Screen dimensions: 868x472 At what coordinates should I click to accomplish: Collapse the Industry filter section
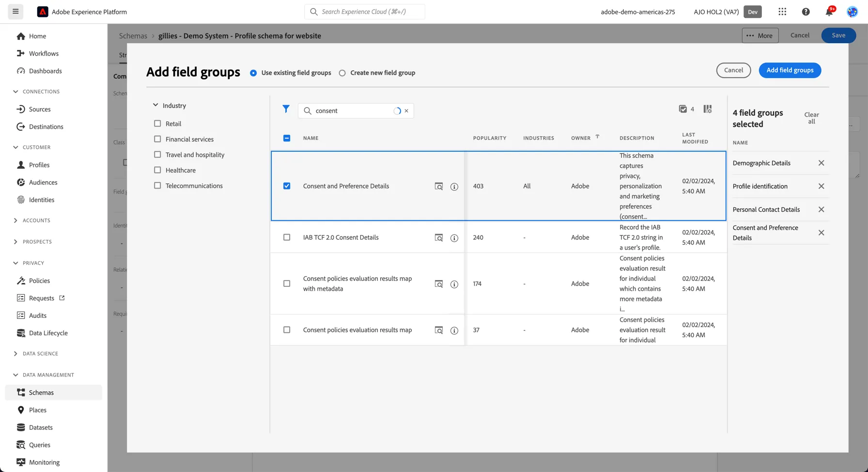click(155, 105)
